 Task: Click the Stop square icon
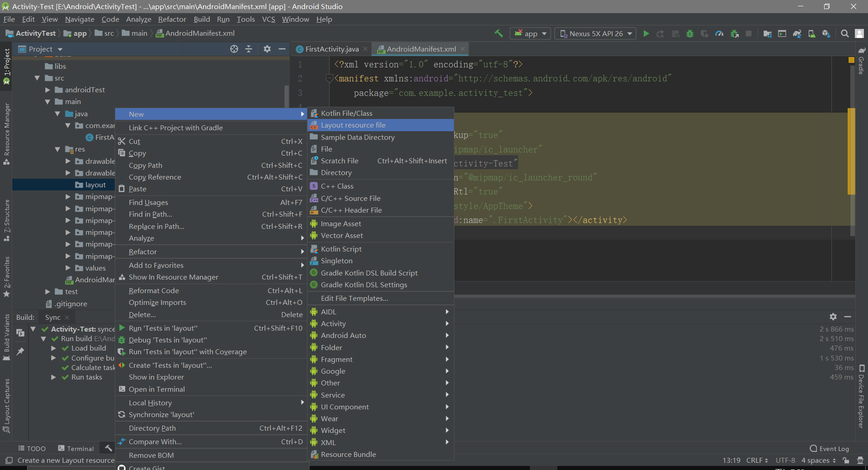point(749,33)
